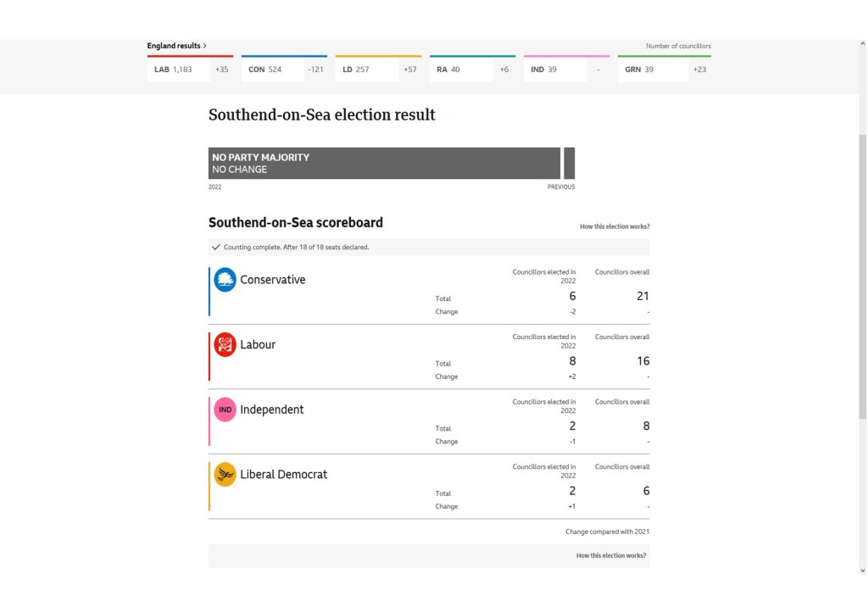Open bottom 'How this election works?' link
The image size is (868, 613).
(x=611, y=555)
